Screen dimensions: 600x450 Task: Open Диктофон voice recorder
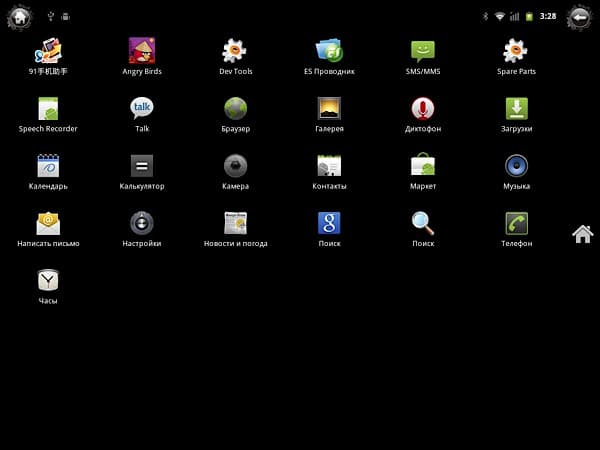(423, 114)
